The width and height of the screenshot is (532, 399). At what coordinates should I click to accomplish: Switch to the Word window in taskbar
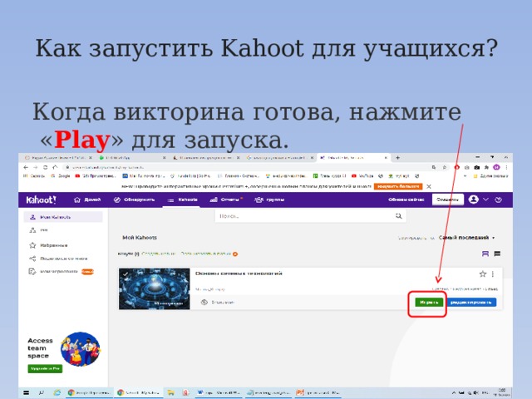219,392
